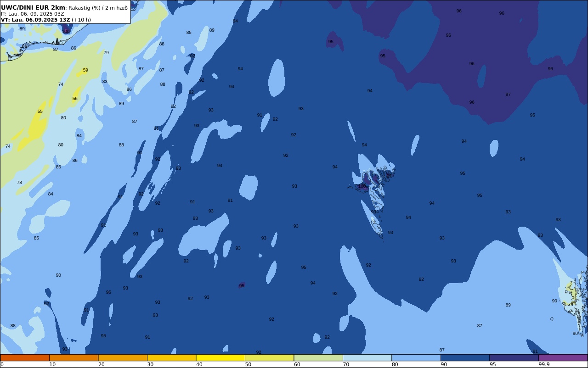Click the '(+10 h)' forecast offset text

tap(81, 20)
